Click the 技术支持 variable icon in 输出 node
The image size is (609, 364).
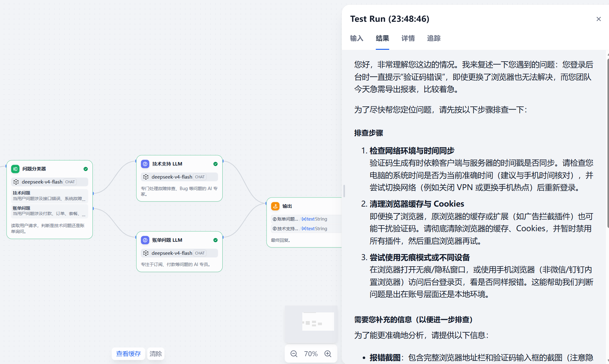[275, 229]
